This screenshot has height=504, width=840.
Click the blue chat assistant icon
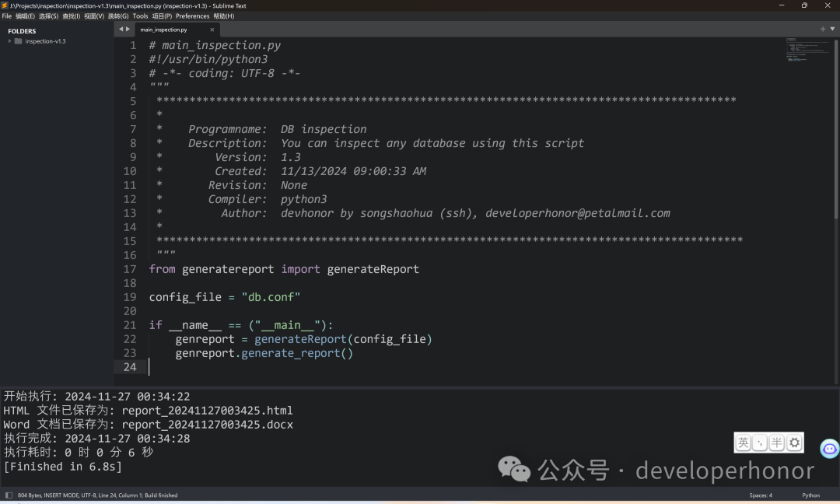830,448
